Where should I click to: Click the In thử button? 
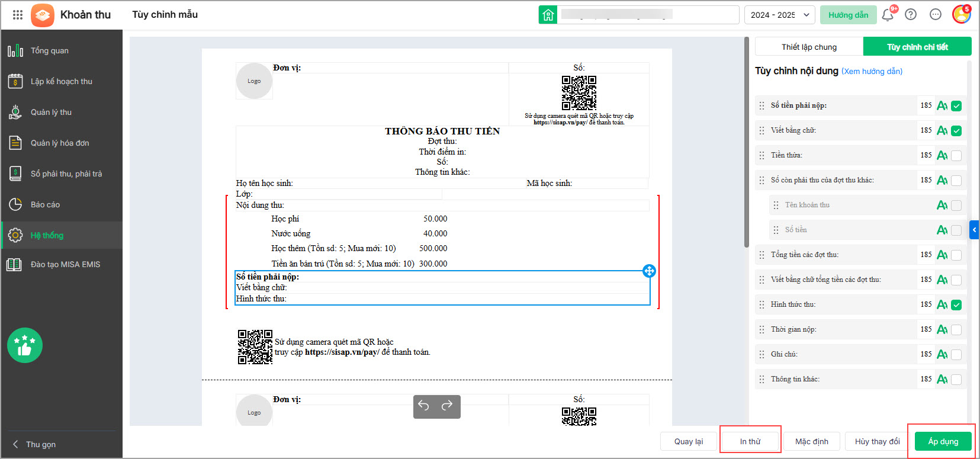click(x=750, y=441)
